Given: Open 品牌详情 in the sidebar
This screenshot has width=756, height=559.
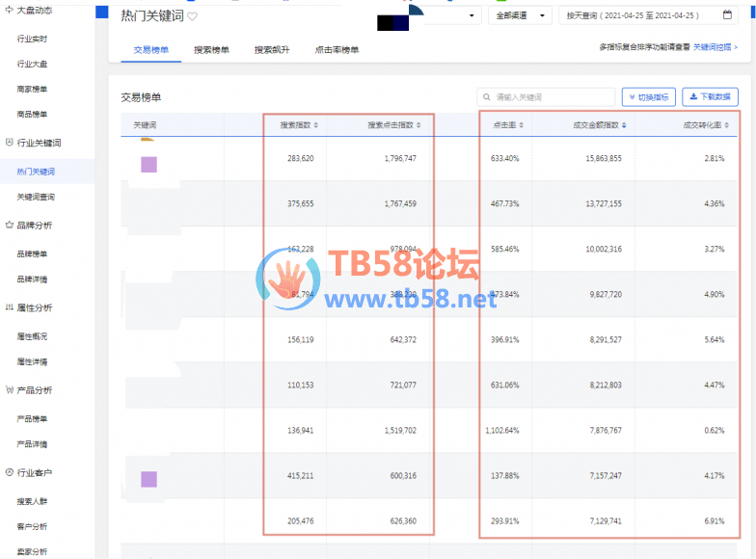Looking at the screenshot, I should [32, 279].
